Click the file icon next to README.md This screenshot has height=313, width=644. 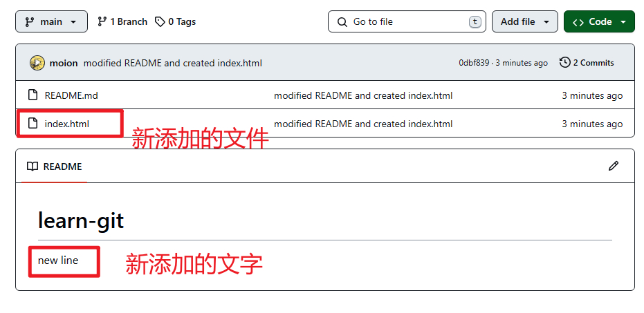coord(33,95)
